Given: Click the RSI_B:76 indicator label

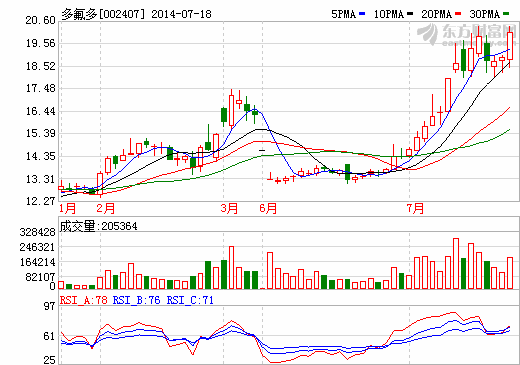Looking at the screenshot, I should coord(137,300).
